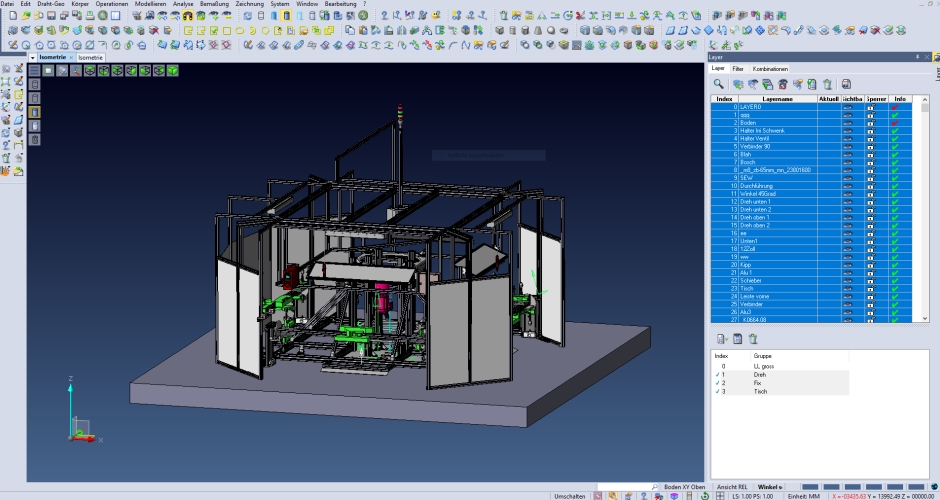Switch to solid green cube shaded view
940x500 pixels.
click(x=173, y=71)
